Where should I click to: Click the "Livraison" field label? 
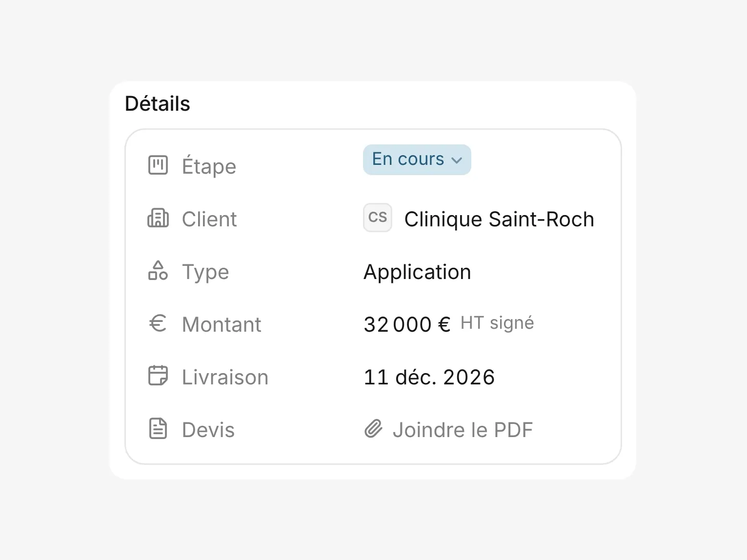tap(225, 377)
